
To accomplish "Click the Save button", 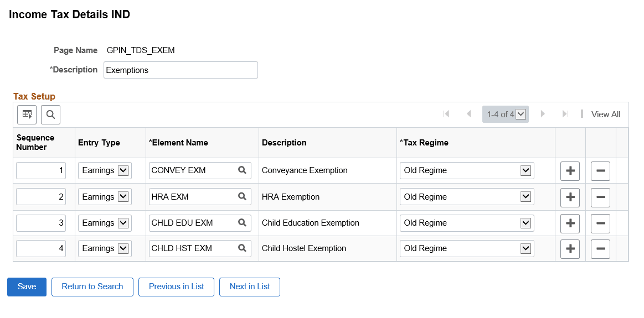I will (x=27, y=286).
